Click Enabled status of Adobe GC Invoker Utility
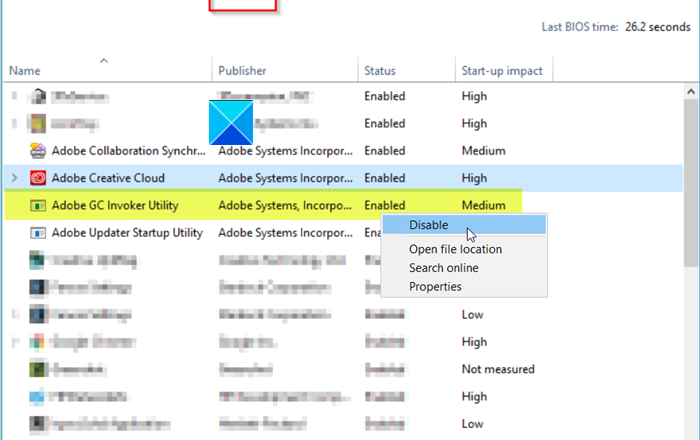Screen dimensions: 700x440 384,205
